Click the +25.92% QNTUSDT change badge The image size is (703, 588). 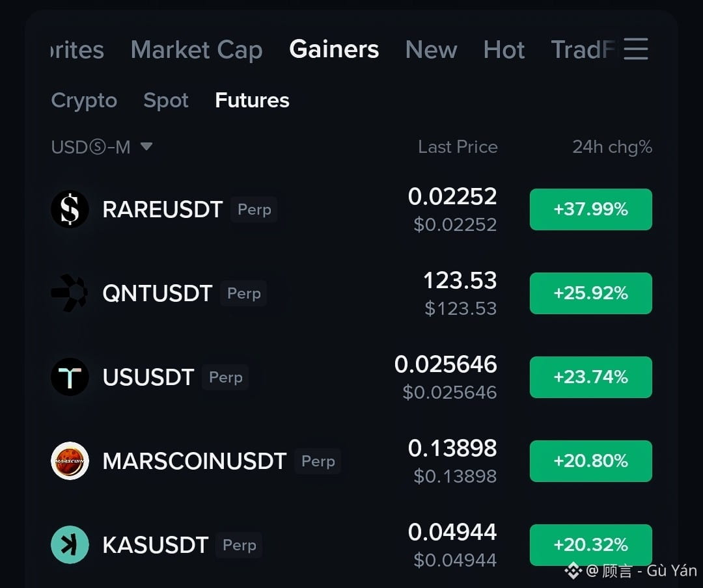point(591,293)
